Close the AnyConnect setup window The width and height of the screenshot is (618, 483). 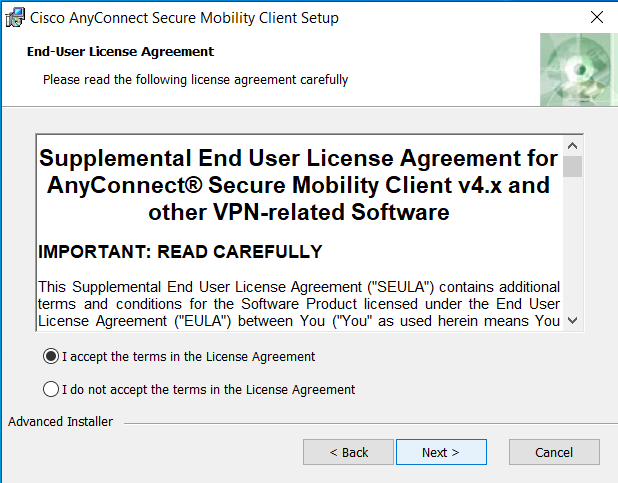(x=597, y=17)
